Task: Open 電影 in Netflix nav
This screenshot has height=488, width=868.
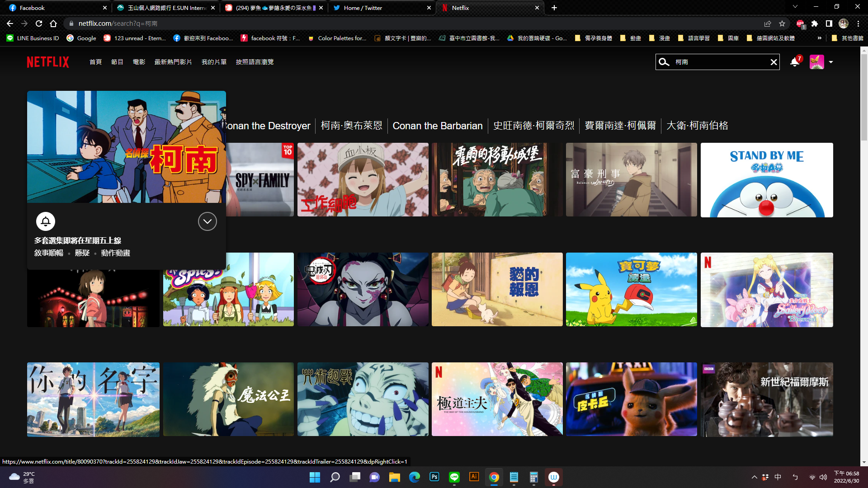Action: point(139,62)
